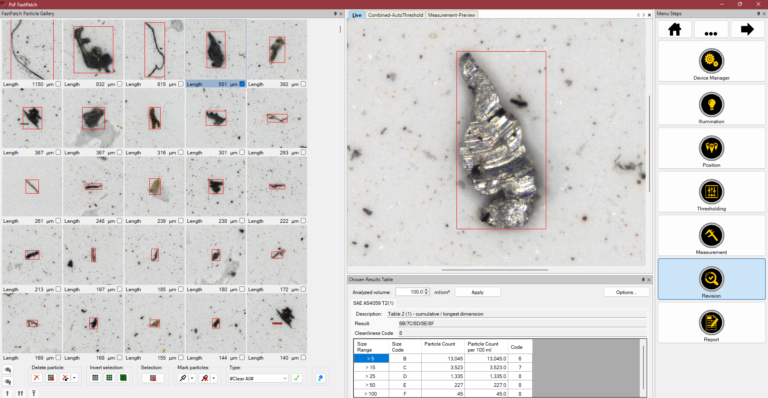
Task: Check the 293 µm particle checkbox
Action: pyautogui.click(x=303, y=152)
